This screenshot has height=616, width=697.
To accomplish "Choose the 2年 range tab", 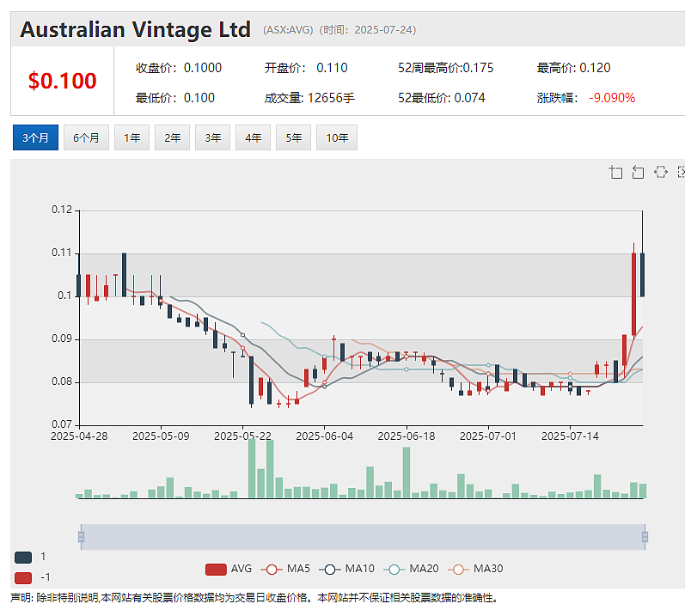I will [173, 137].
